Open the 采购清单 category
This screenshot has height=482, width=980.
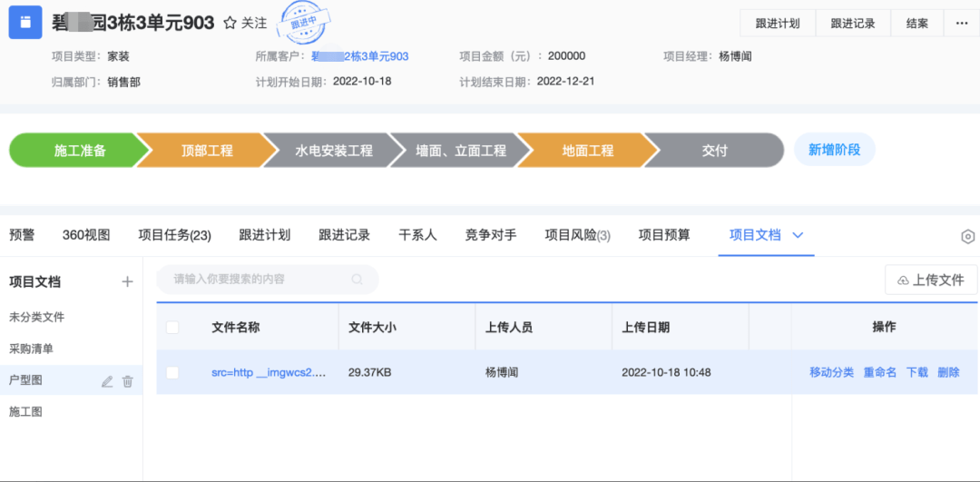(32, 349)
